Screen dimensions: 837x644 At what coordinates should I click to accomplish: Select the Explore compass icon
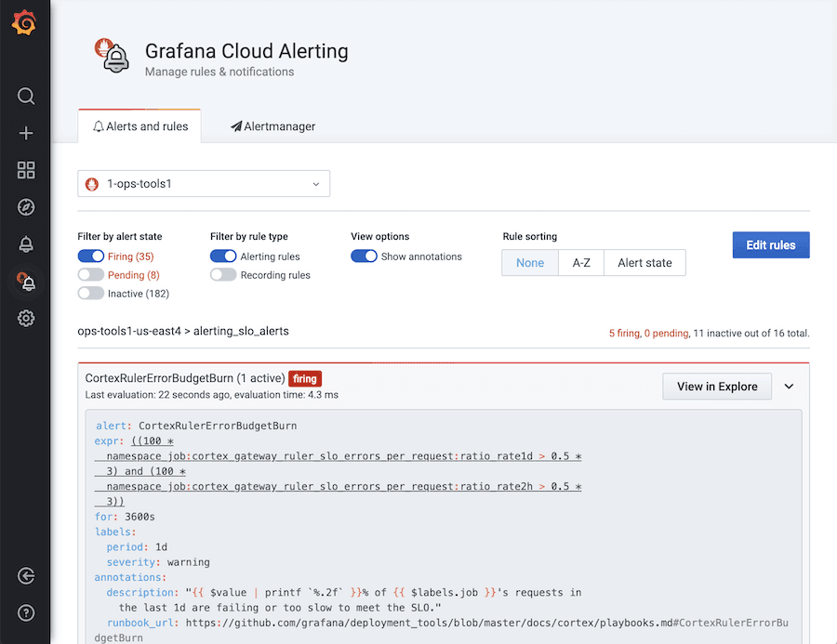[25, 207]
